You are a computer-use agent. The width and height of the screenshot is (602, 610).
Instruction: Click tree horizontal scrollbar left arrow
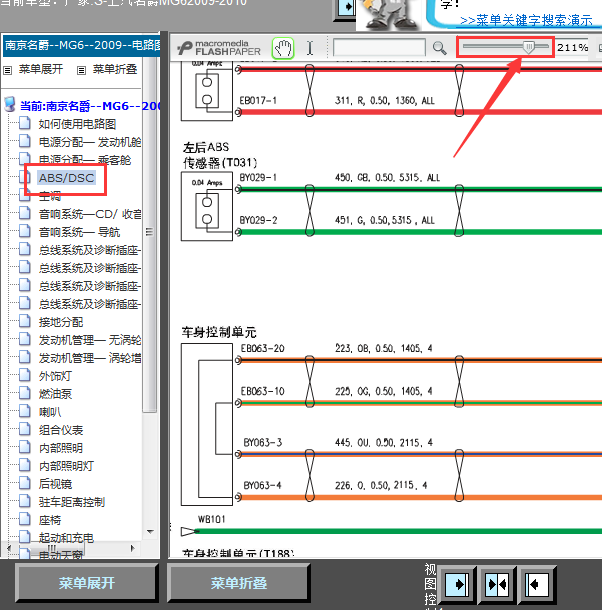coord(9,548)
